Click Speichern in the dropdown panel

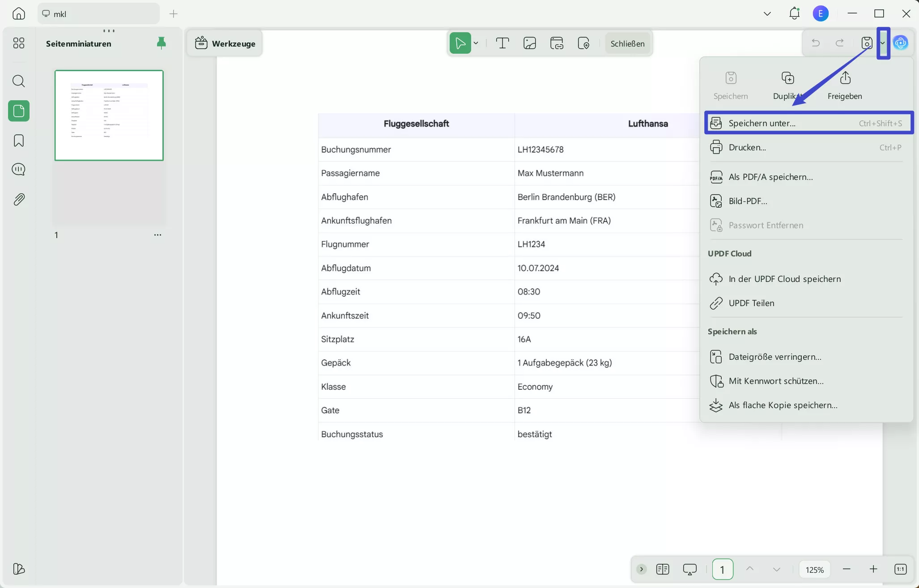pos(731,85)
